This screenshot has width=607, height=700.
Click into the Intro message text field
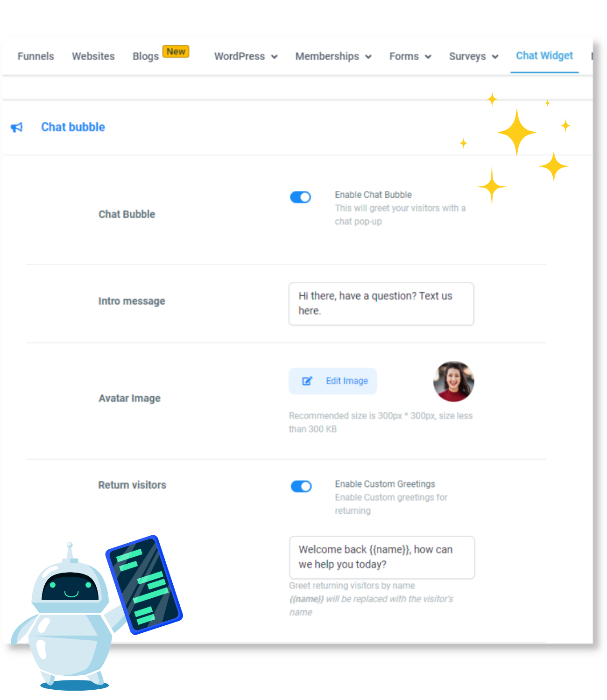[381, 304]
